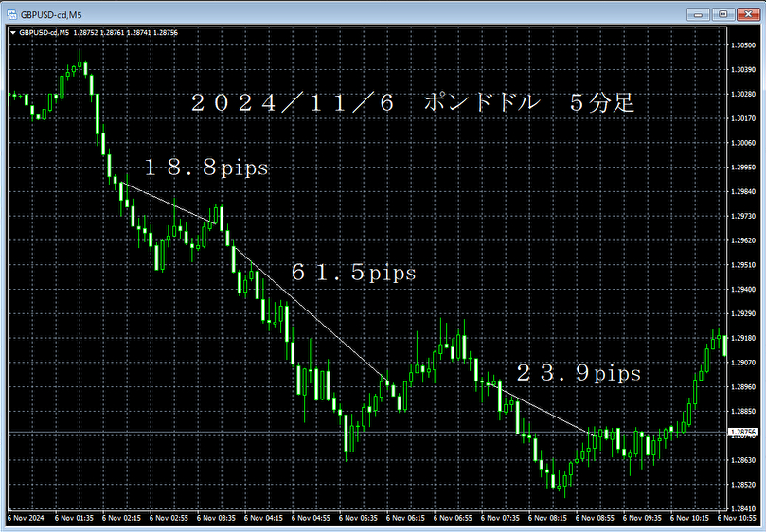Click the 6 Nov 03:35 time axis label
Screen dimensions: 766x532
(x=216, y=518)
